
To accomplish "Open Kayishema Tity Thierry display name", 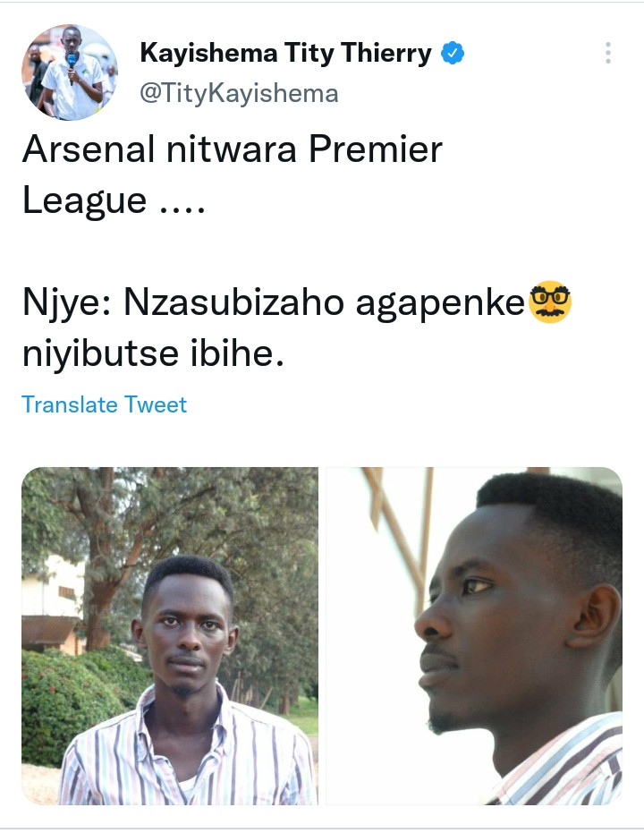I will coord(286,55).
